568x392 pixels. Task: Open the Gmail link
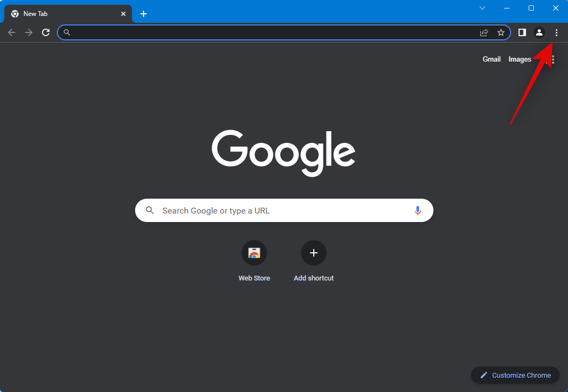[x=491, y=59]
